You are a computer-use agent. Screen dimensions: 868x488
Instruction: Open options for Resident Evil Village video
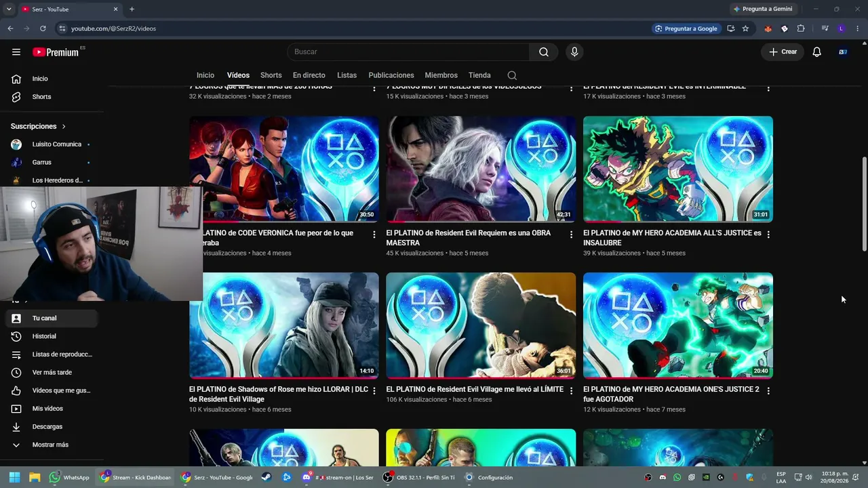[571, 391]
